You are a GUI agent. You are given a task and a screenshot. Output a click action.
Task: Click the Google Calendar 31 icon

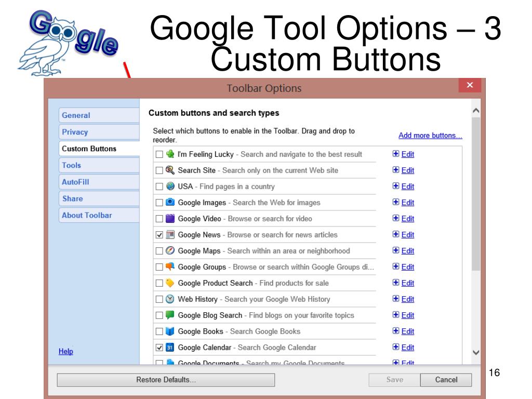[170, 348]
